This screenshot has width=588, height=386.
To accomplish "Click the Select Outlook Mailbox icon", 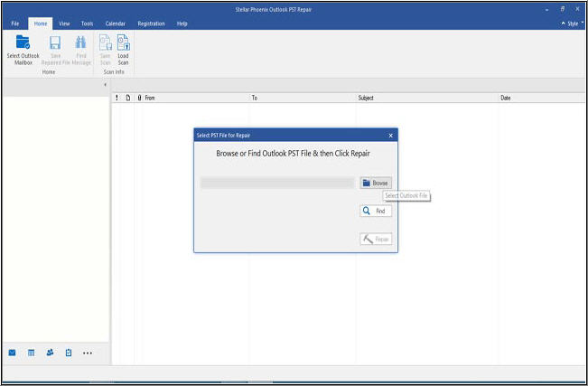I will tap(23, 42).
